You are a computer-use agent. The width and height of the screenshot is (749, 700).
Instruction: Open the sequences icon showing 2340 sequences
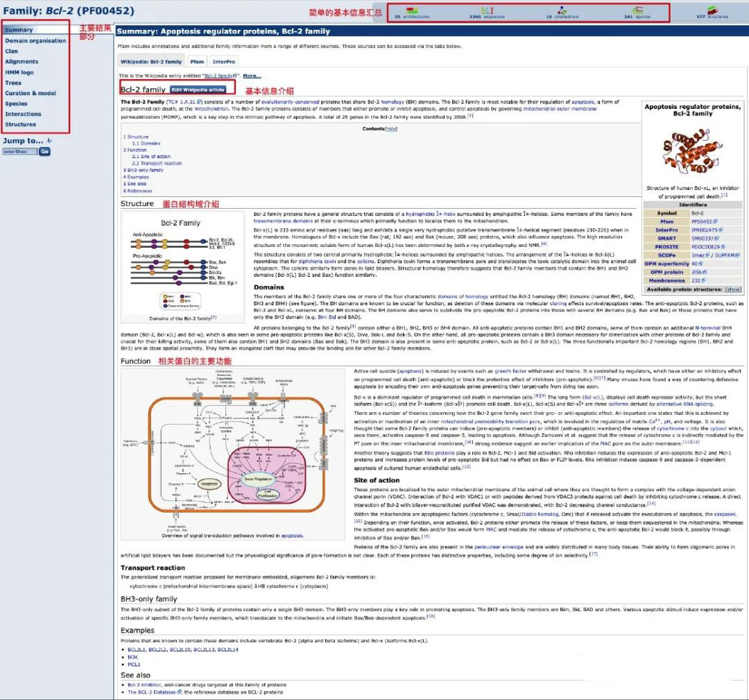[487, 10]
